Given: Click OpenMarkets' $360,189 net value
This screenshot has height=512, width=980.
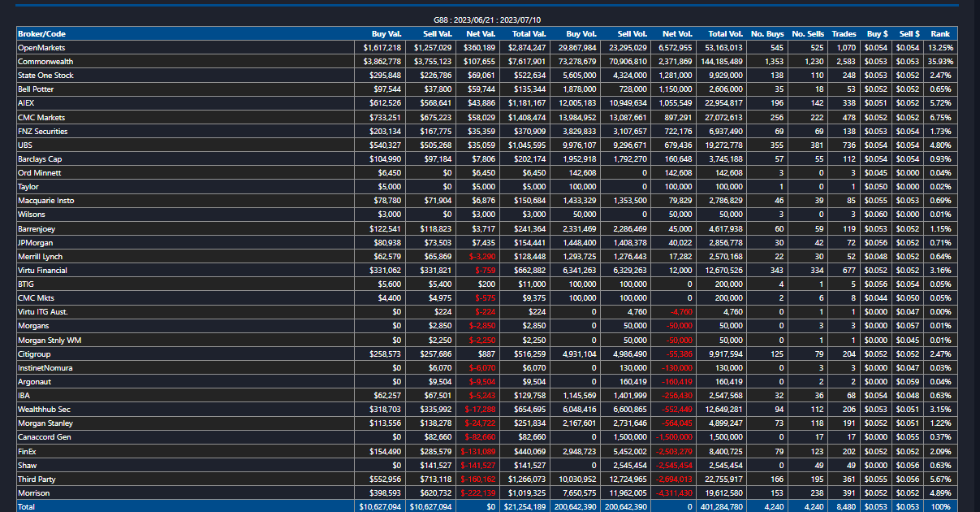Looking at the screenshot, I should click(479, 48).
